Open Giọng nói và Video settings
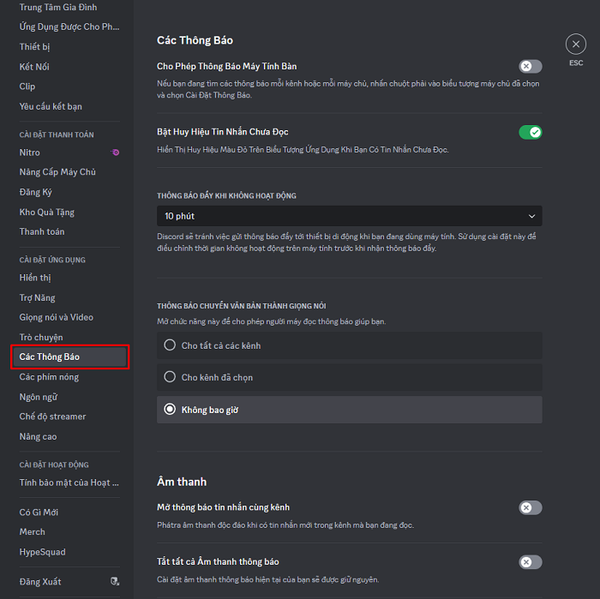 56,317
